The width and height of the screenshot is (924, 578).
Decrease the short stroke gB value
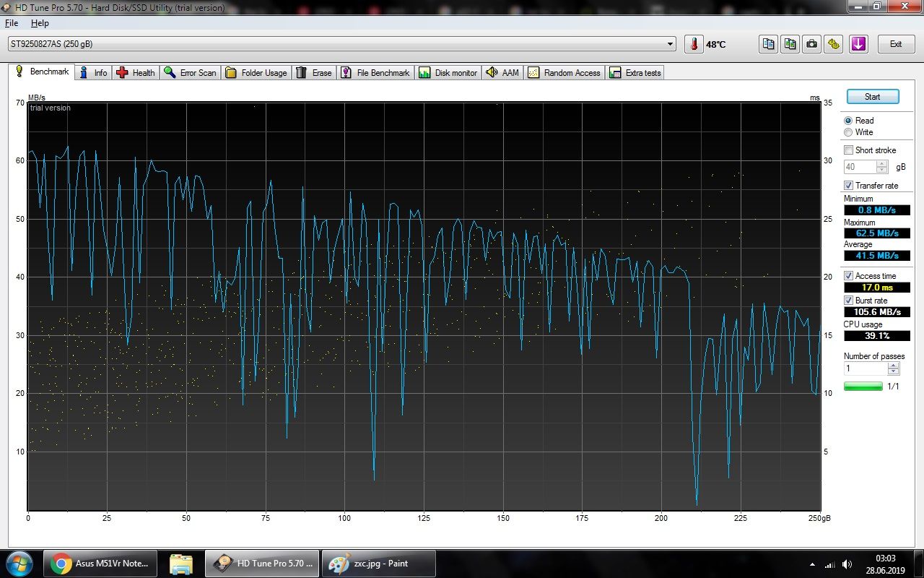[x=881, y=170]
